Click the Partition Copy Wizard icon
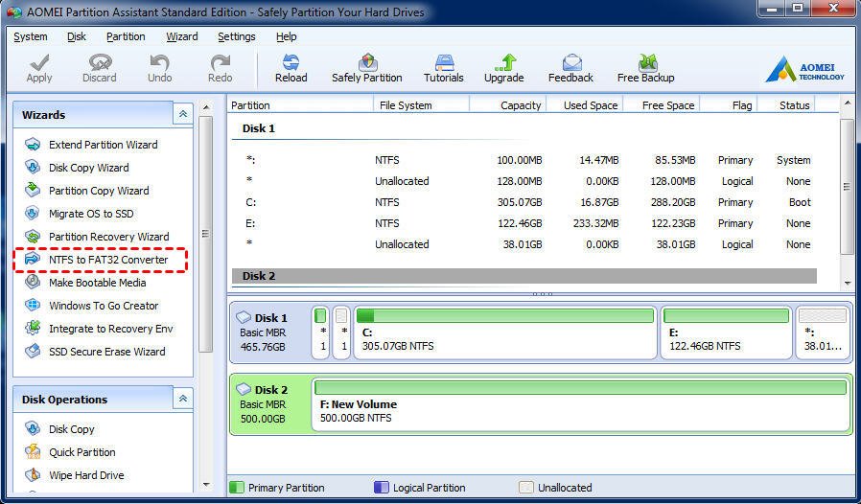The image size is (861, 504). [33, 190]
